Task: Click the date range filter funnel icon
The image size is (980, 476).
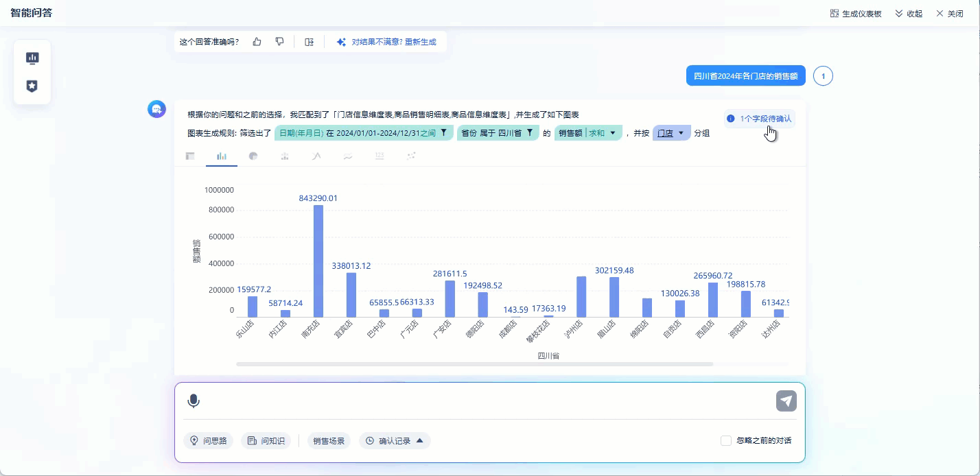Action: (443, 132)
